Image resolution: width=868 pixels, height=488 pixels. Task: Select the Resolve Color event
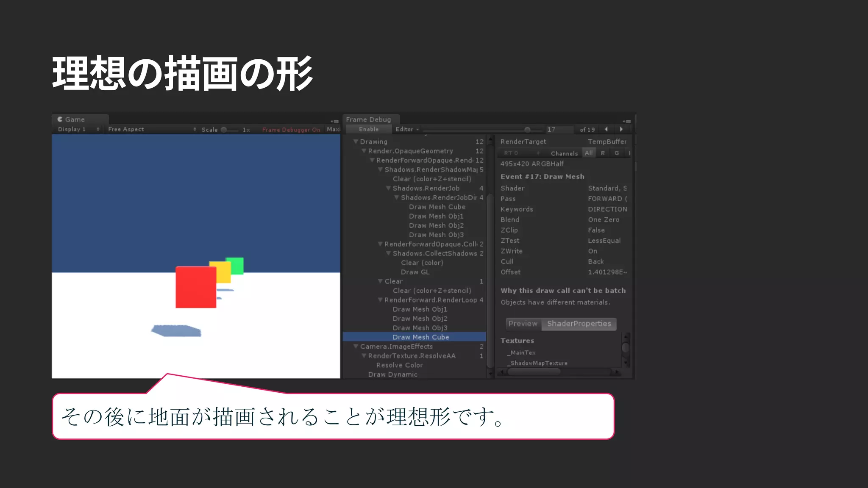(x=399, y=365)
